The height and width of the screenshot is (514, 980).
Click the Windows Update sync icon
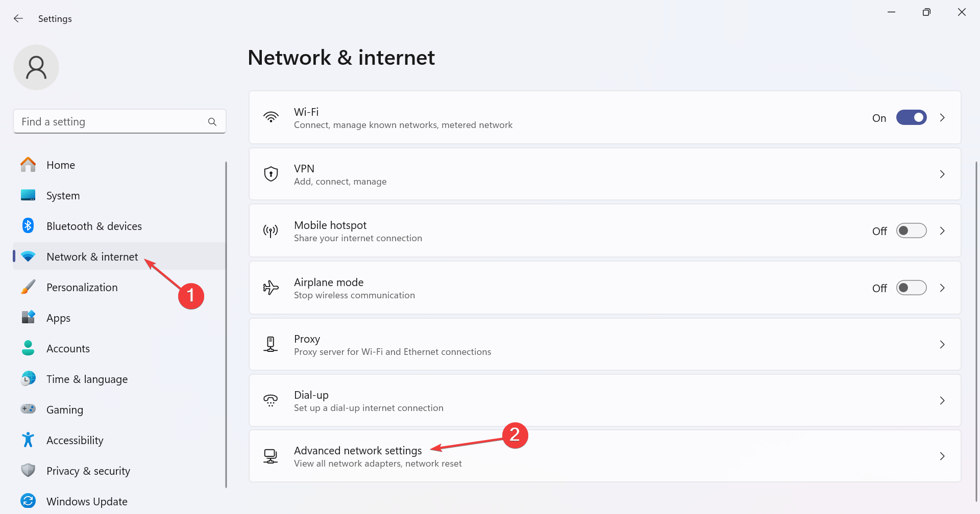[28, 501]
